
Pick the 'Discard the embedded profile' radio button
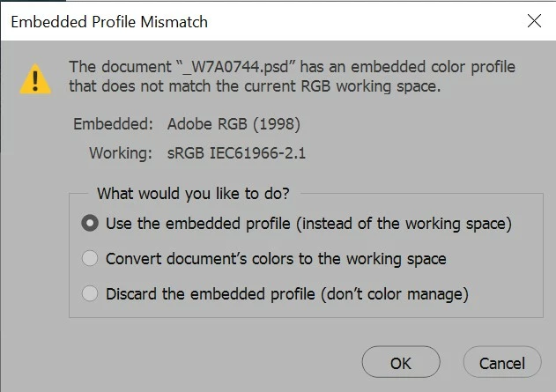tap(90, 293)
